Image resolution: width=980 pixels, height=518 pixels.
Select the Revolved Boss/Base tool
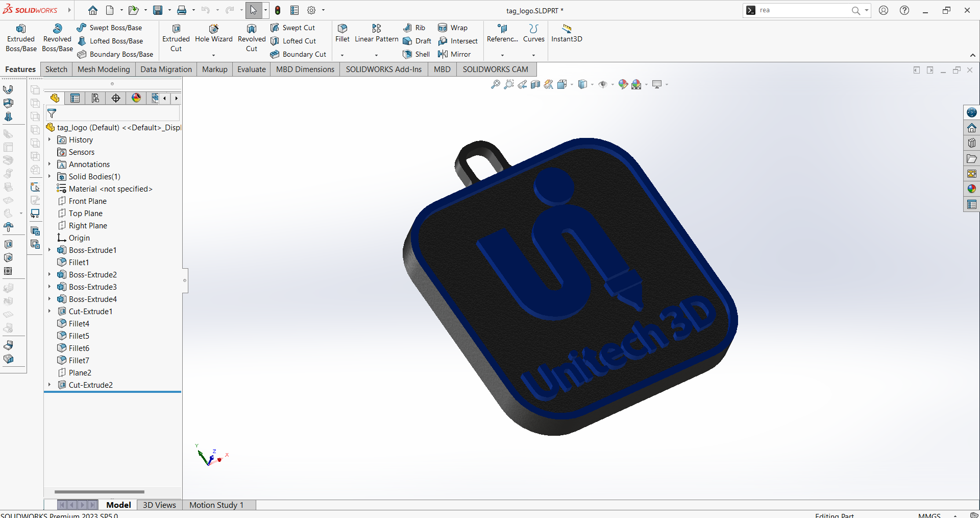click(57, 38)
